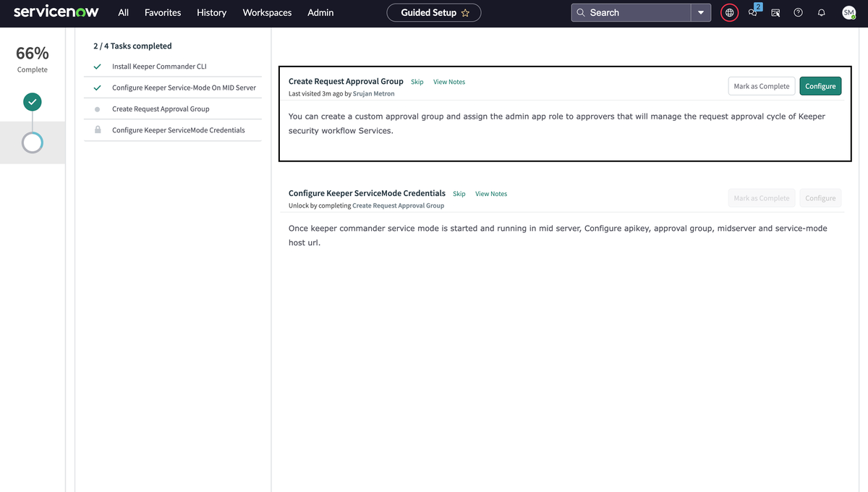Open the chat conversations icon with badge
Viewport: 868px width, 492px height.
coord(753,12)
